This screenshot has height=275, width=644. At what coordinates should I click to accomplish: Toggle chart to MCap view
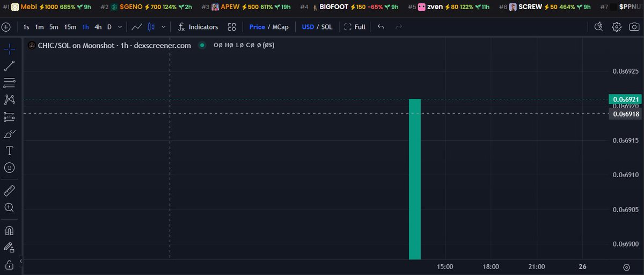280,27
